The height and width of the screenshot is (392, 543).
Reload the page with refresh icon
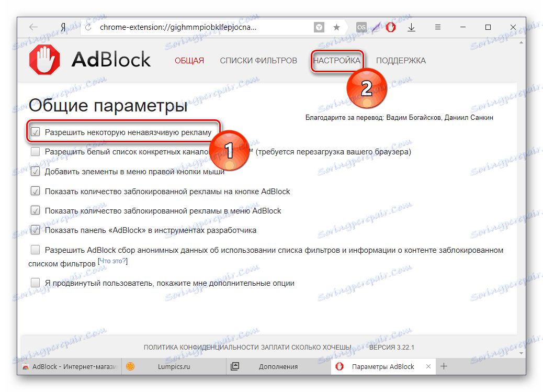tap(88, 27)
